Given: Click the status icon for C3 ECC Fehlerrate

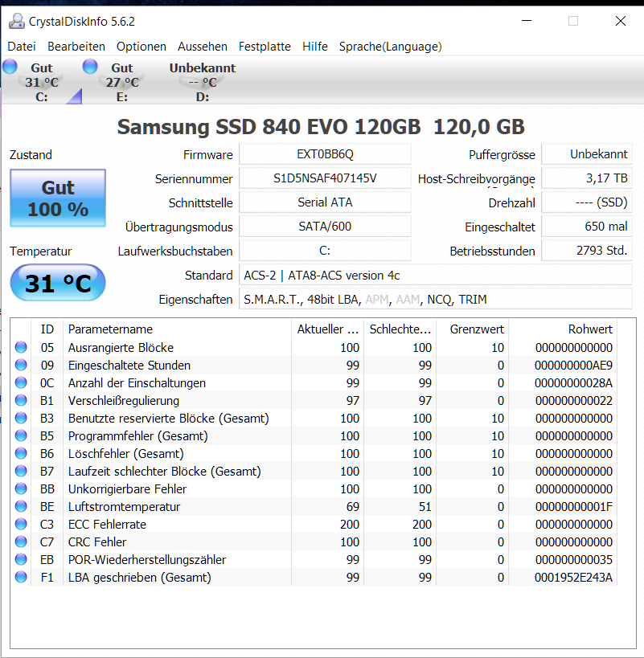Looking at the screenshot, I should (x=21, y=524).
